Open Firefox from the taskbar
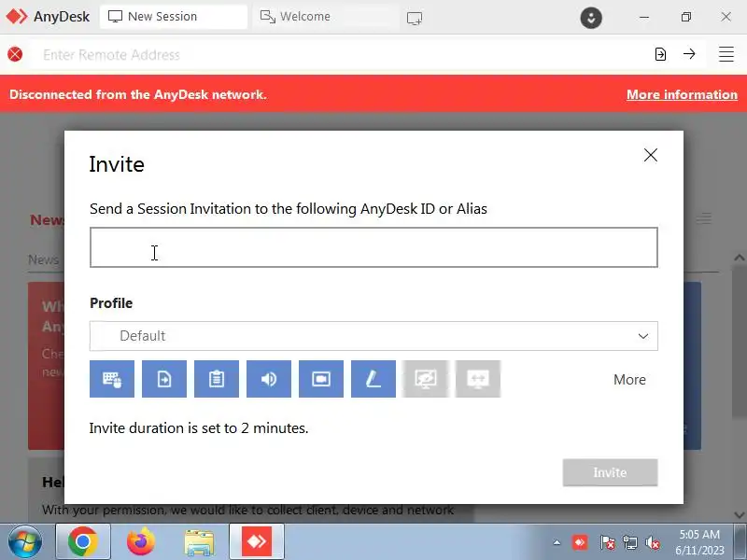Image resolution: width=747 pixels, height=560 pixels. click(x=141, y=542)
